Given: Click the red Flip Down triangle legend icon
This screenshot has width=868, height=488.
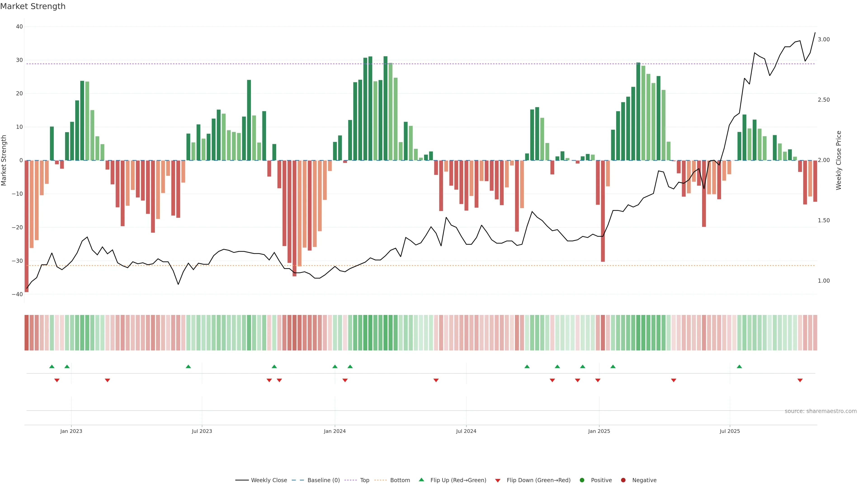Looking at the screenshot, I should click(498, 481).
